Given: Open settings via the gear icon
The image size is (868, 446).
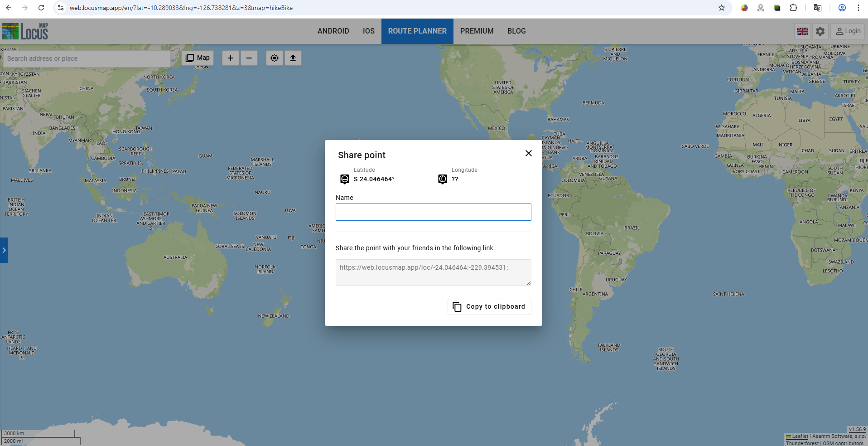Looking at the screenshot, I should 820,31.
